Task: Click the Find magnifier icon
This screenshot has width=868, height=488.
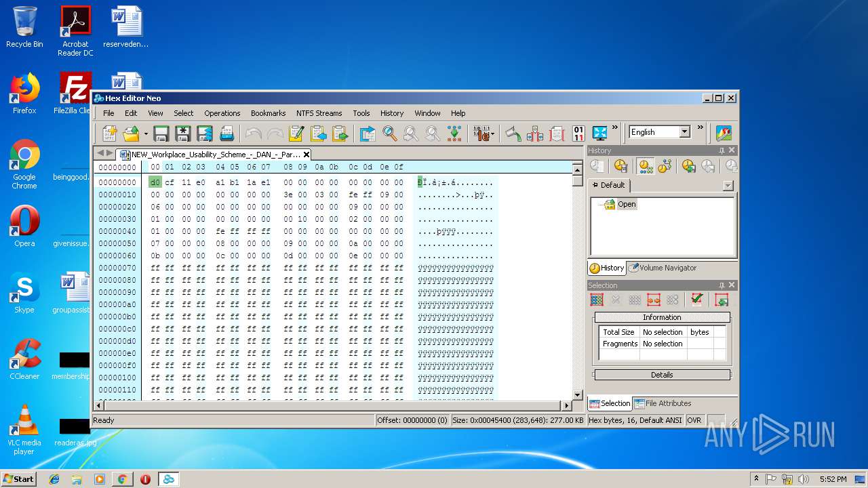Action: point(390,133)
